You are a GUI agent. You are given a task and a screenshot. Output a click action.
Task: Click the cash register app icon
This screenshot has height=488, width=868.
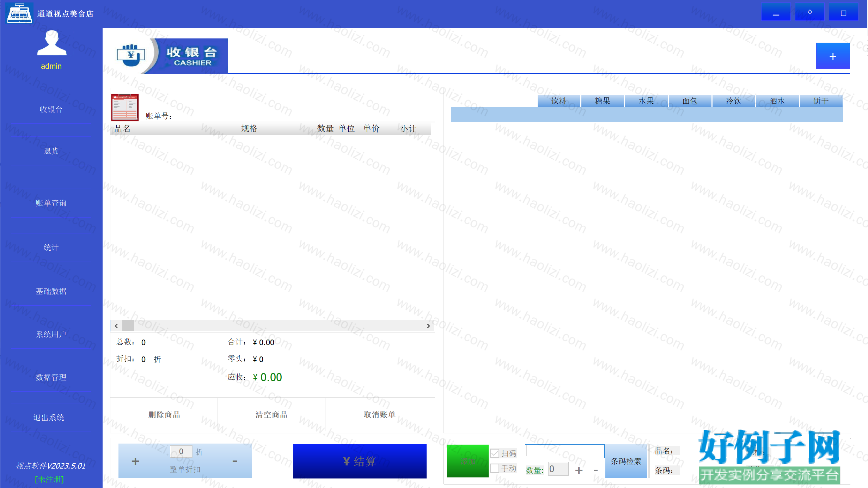pos(19,13)
